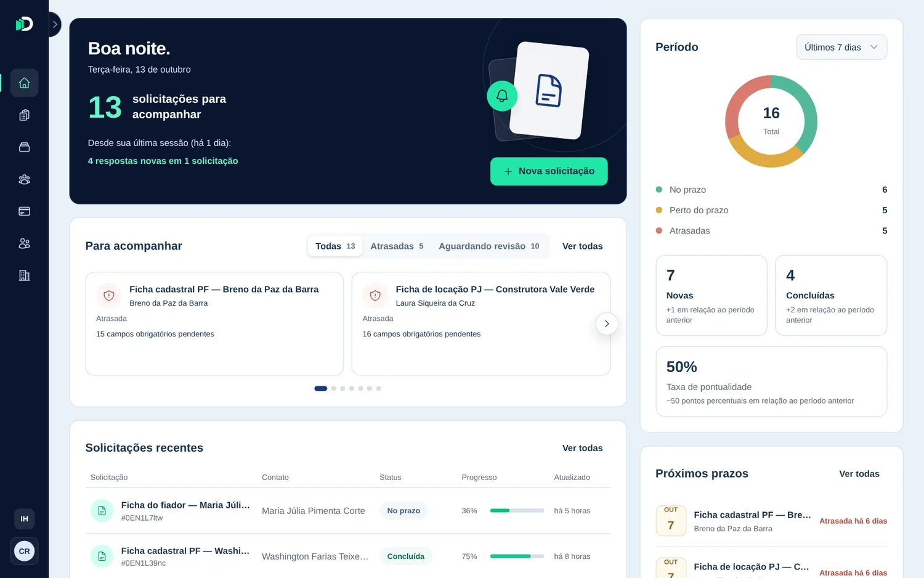Click the last carousel pagination dot

tap(378, 389)
